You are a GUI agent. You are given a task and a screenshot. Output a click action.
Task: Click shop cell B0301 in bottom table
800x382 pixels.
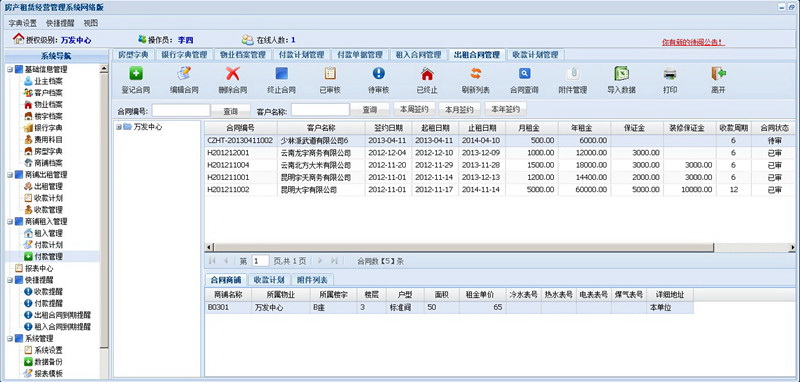coord(227,308)
